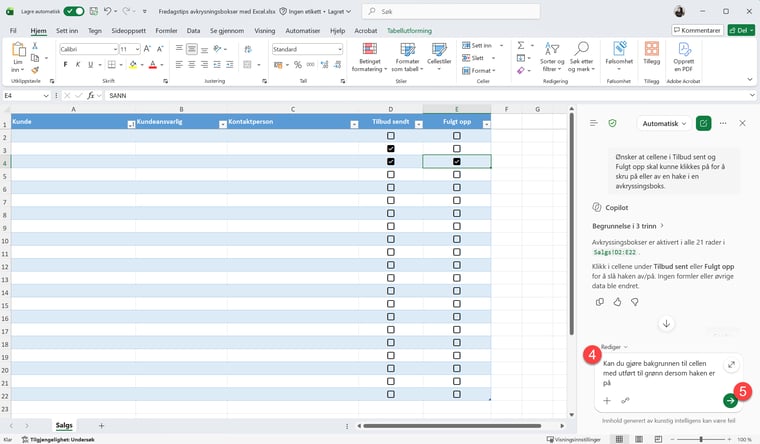The height and width of the screenshot is (444, 760).
Task: Check the Fulgt opp checkbox in row 15
Action: (457, 304)
